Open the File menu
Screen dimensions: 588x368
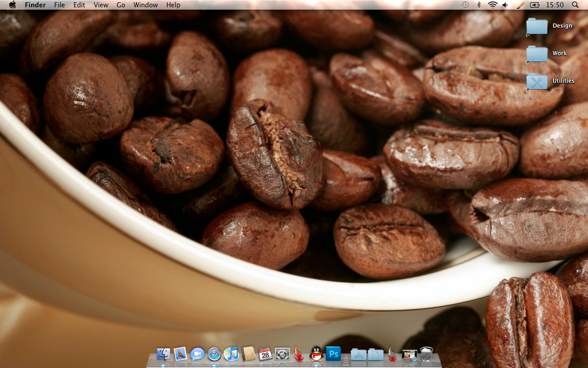click(x=59, y=5)
